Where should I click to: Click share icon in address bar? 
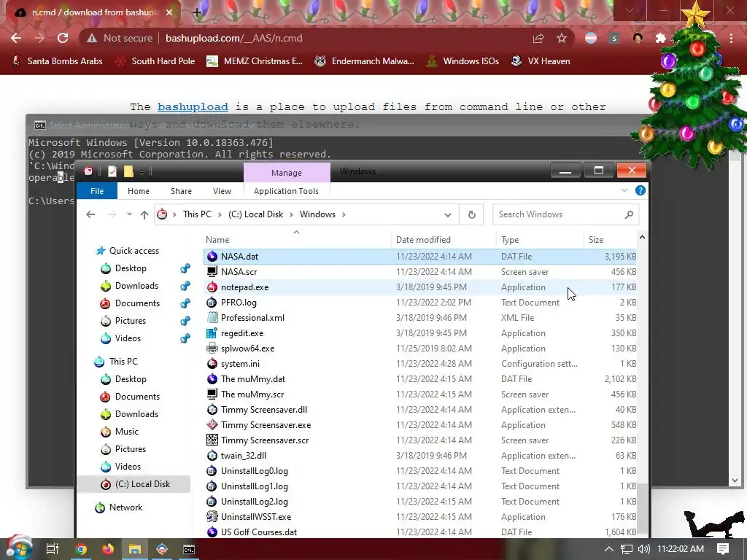coord(538,38)
